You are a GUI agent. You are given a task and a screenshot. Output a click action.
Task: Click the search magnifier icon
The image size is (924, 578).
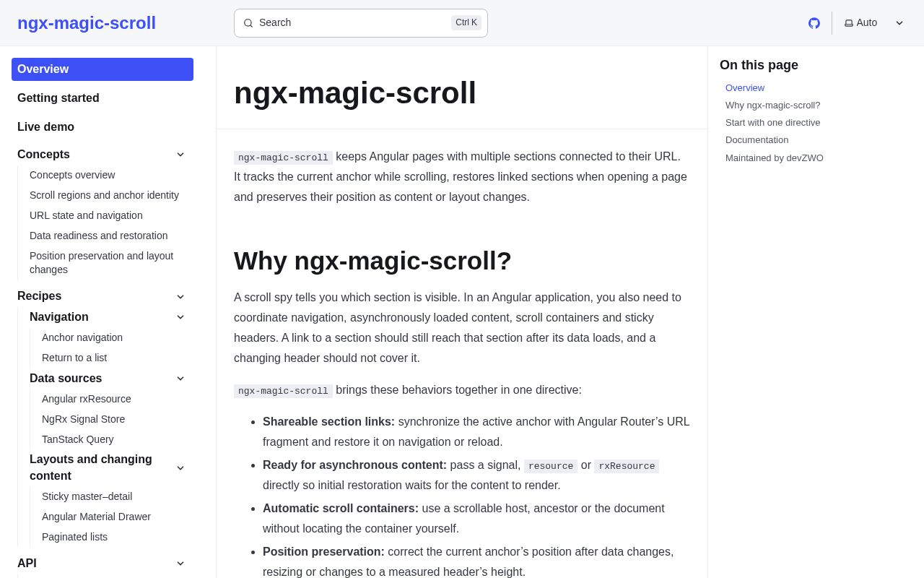pos(248,23)
